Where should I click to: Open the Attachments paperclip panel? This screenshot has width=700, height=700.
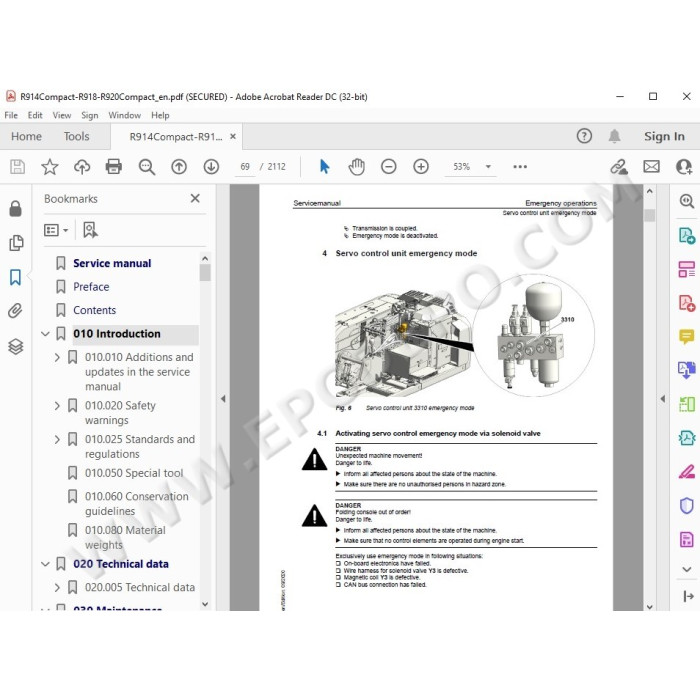point(15,311)
